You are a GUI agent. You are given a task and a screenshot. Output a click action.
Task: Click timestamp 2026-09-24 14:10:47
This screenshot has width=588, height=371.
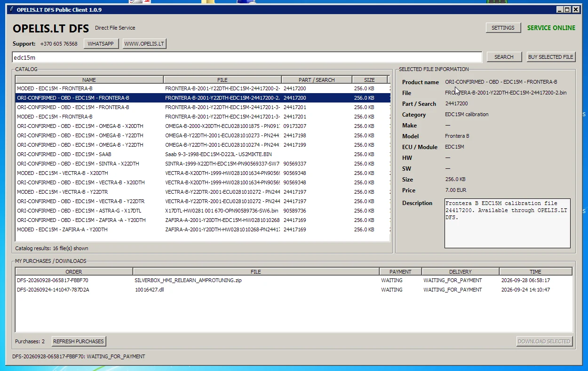[525, 290]
